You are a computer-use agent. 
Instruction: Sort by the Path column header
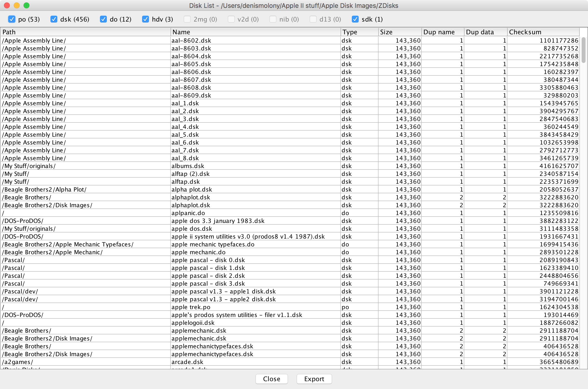(x=86, y=32)
